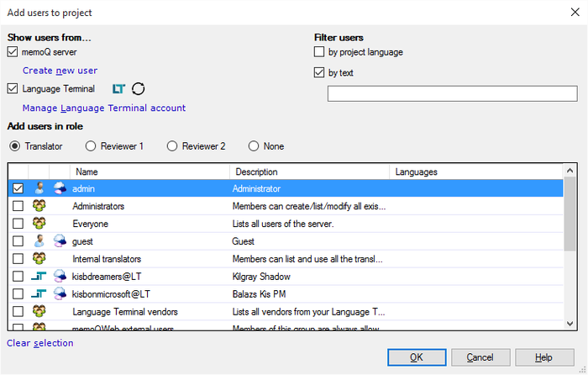Check the kisbonmicrosoft@LT checkbox
This screenshot has width=588, height=375.
click(x=18, y=294)
